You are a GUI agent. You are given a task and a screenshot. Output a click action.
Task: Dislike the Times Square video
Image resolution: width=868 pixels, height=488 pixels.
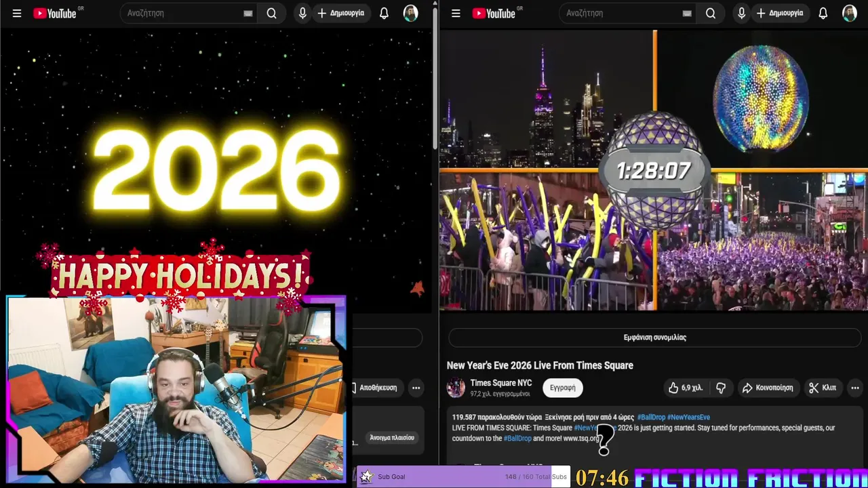click(721, 388)
